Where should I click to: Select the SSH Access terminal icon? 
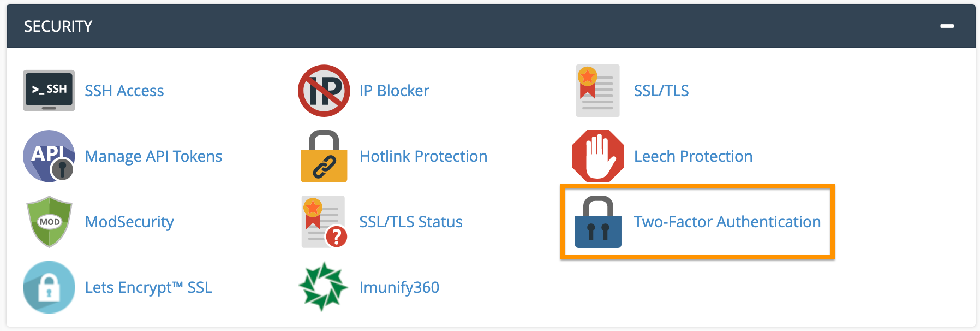(49, 91)
